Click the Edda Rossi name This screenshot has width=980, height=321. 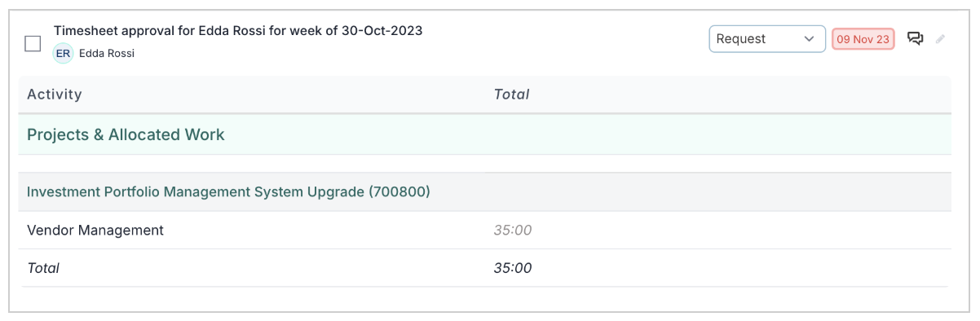tap(107, 53)
